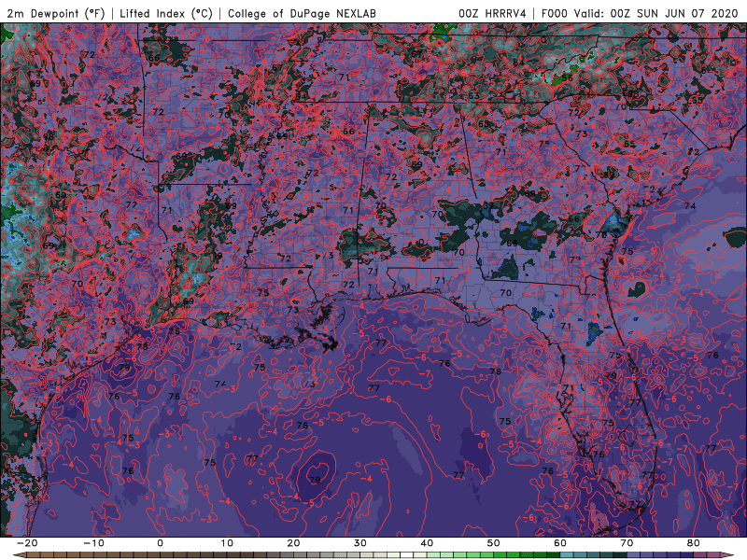Click the -10 label on color scale
Image resolution: width=747 pixels, height=560 pixels.
pos(93,543)
